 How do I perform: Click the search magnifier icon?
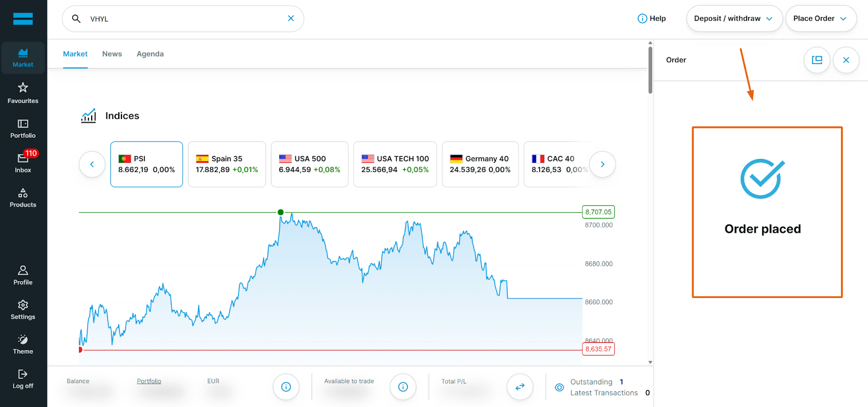76,18
